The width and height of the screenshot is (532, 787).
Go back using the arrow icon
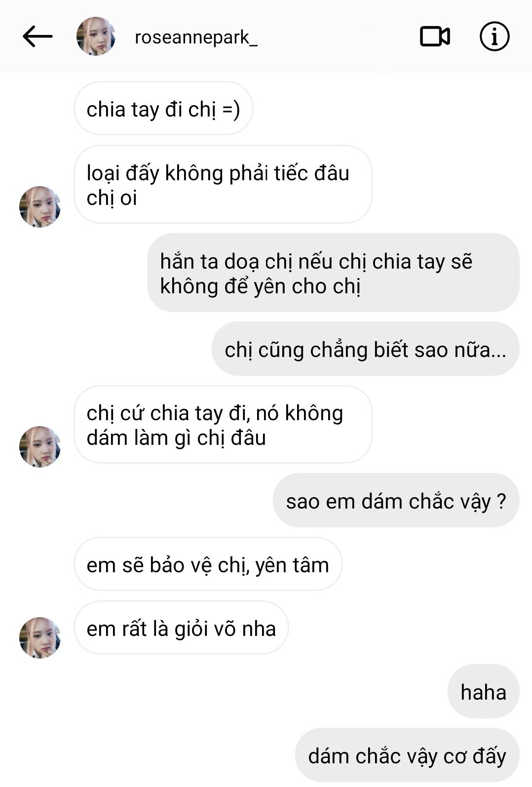pos(38,36)
